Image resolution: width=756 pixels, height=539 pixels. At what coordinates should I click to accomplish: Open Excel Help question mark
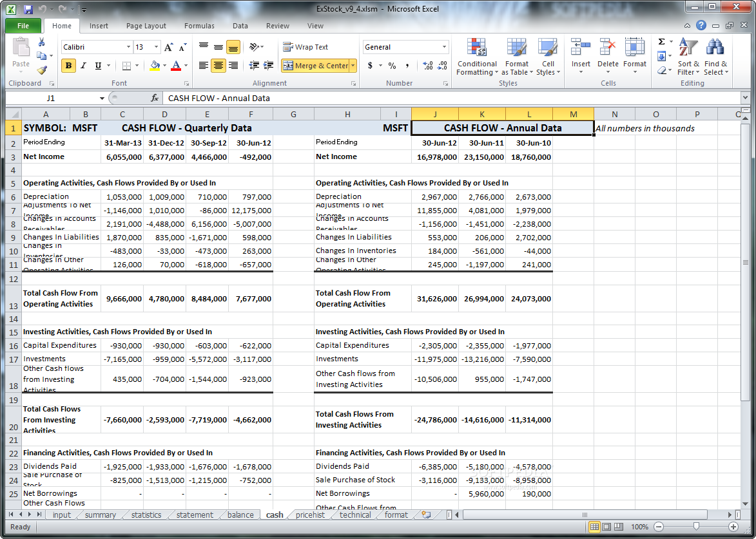tap(701, 26)
